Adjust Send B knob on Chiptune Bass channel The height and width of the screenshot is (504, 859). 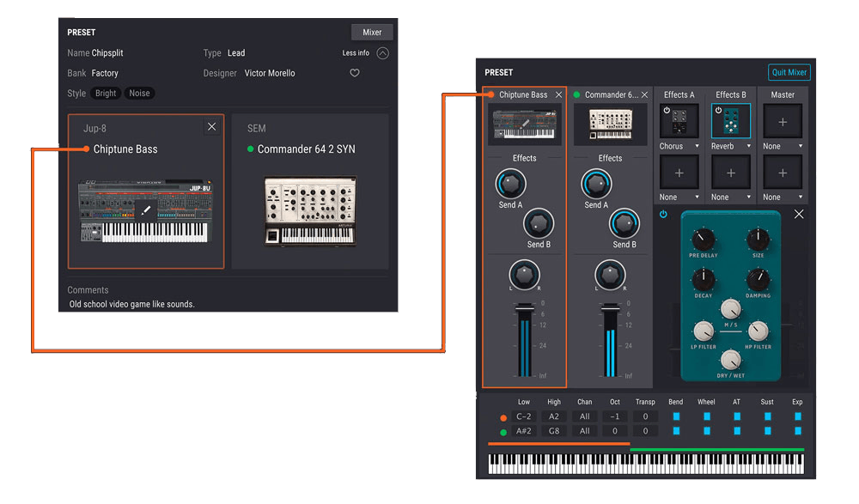pos(539,223)
